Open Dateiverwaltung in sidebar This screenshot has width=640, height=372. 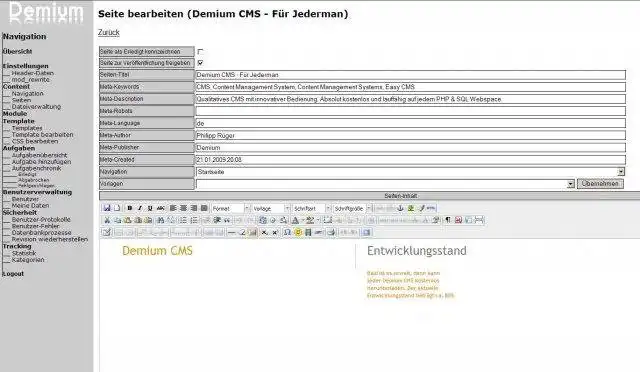click(x=36, y=107)
